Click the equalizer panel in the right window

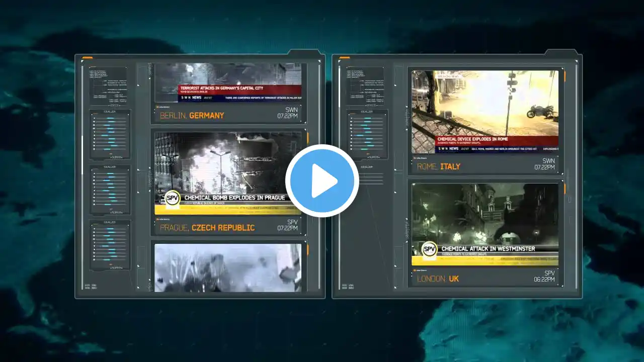click(x=367, y=134)
